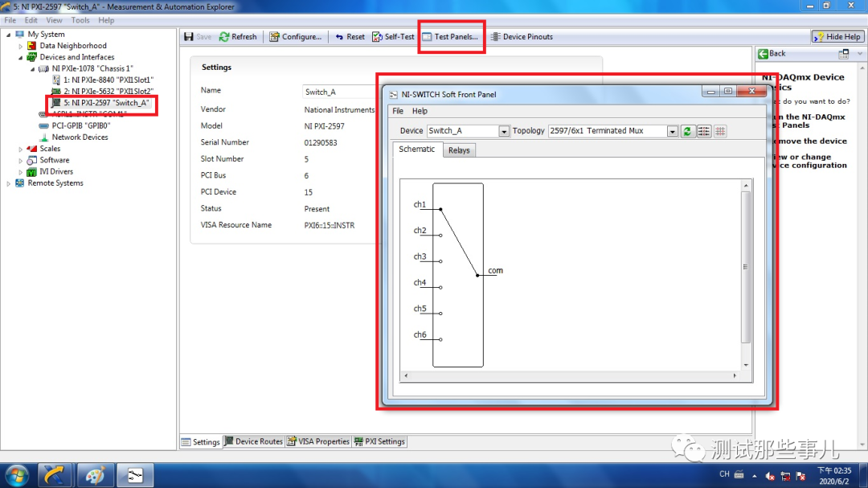The height and width of the screenshot is (488, 868).
Task: Connect ch3 terminal in schematic
Action: coord(440,261)
